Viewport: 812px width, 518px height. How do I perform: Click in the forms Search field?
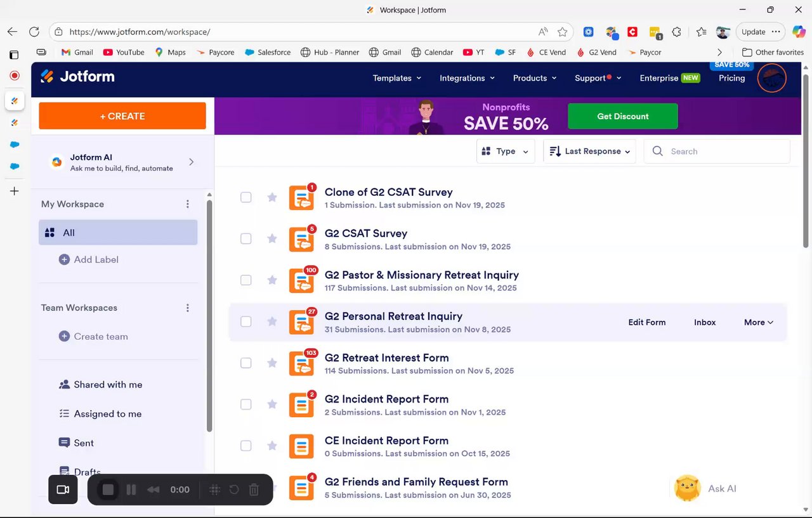717,151
